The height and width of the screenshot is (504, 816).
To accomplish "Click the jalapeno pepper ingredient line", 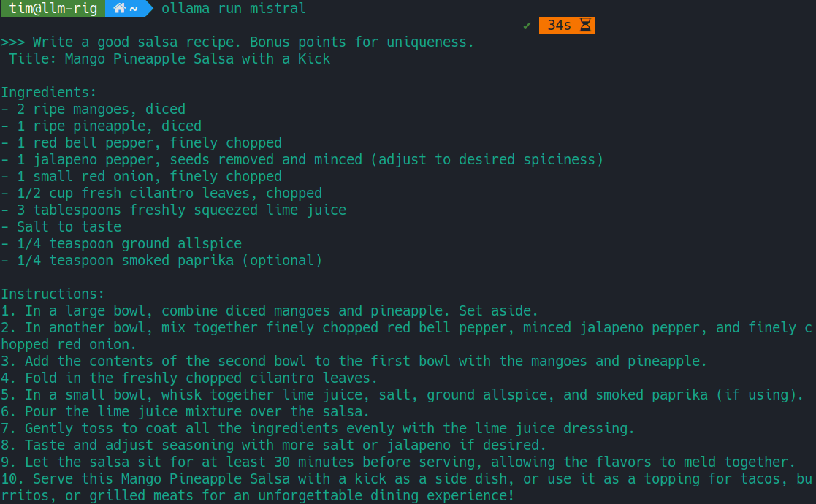I will (x=302, y=160).
